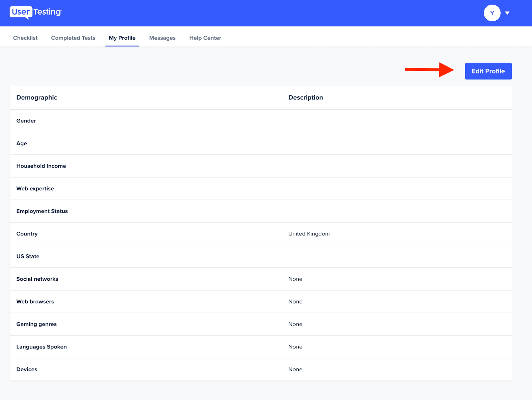Image resolution: width=532 pixels, height=400 pixels.
Task: Switch to the Checklist tab
Action: [25, 38]
